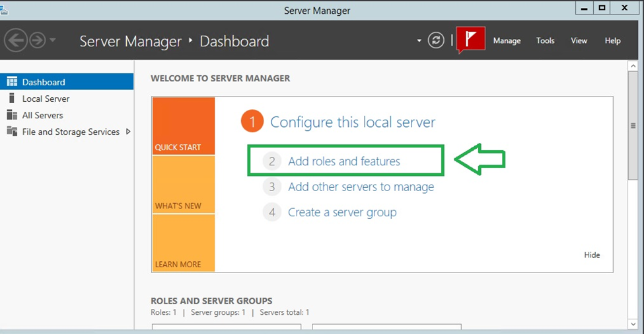Open the What's New tile
Viewport: 644px width, 334px height.
[184, 185]
